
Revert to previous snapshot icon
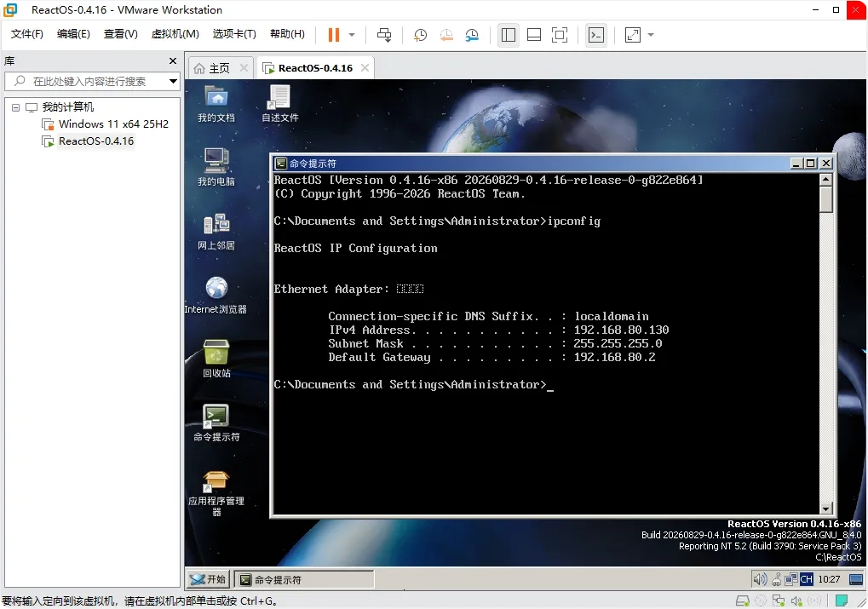click(x=446, y=35)
